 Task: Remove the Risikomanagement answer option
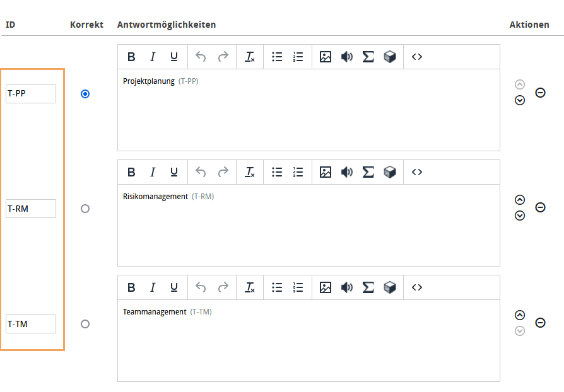pos(540,207)
